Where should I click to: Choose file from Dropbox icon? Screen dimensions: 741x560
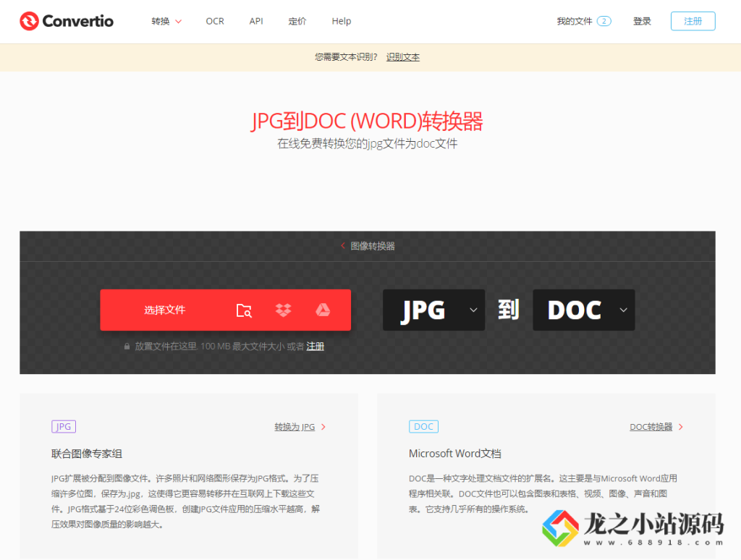click(x=283, y=310)
